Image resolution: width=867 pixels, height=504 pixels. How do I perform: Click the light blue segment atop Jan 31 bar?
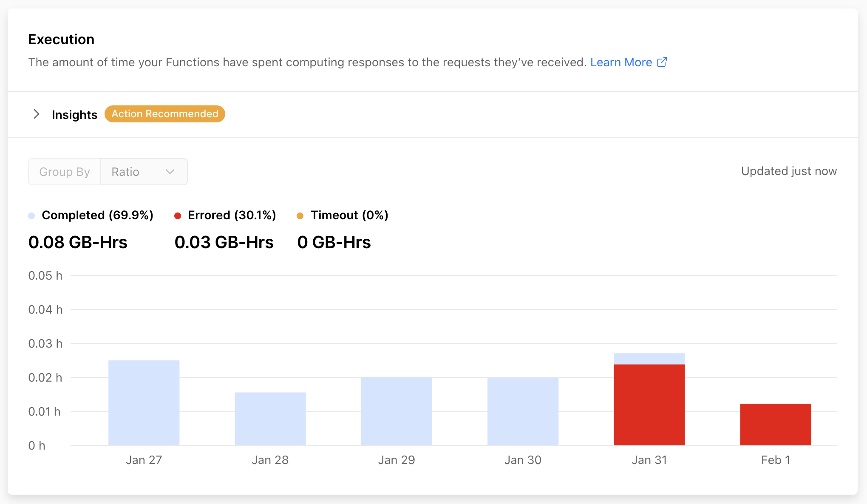[x=649, y=359]
